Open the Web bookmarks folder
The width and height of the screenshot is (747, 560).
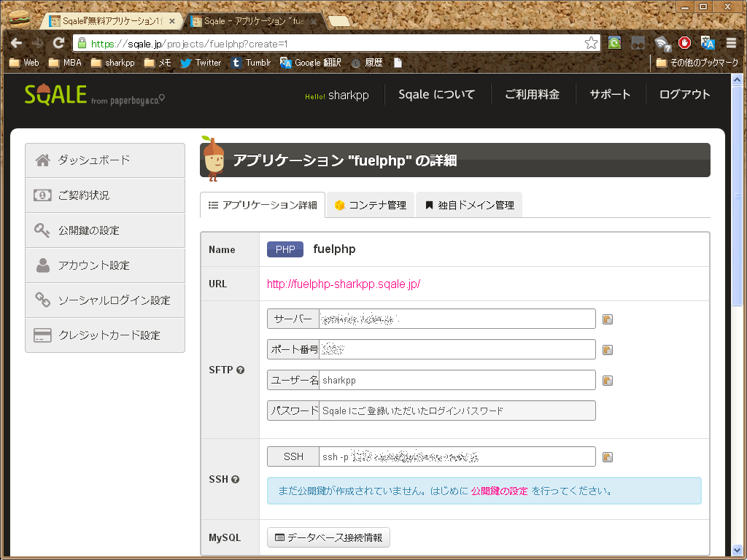24,63
